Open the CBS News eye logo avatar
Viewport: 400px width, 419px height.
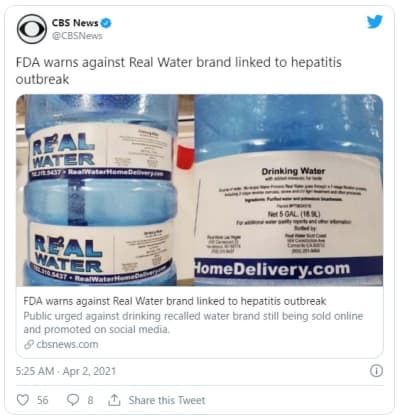(x=32, y=29)
